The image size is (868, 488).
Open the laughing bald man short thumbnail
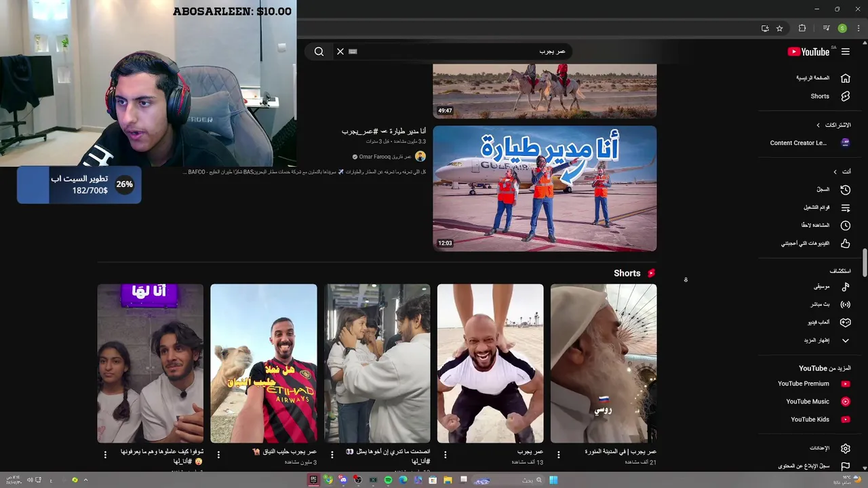(x=490, y=363)
